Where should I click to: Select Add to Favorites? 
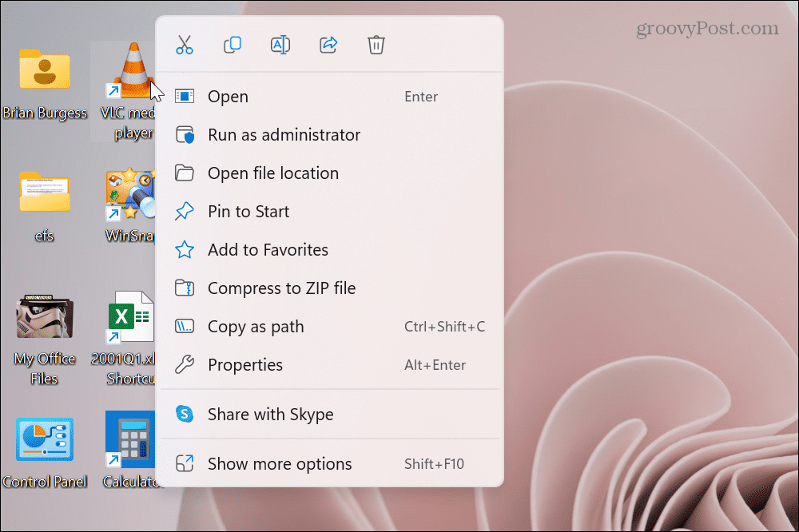pyautogui.click(x=330, y=250)
